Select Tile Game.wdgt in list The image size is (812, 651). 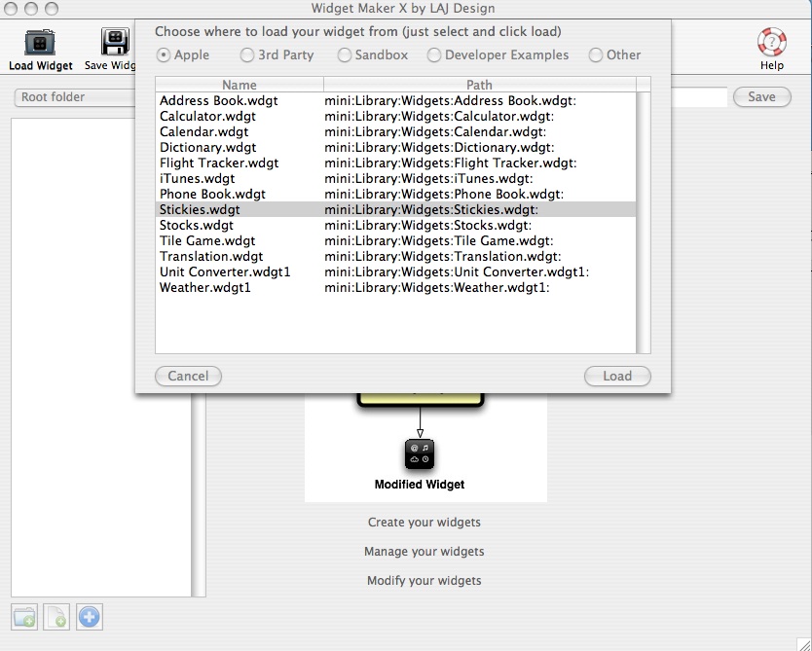pyautogui.click(x=395, y=240)
